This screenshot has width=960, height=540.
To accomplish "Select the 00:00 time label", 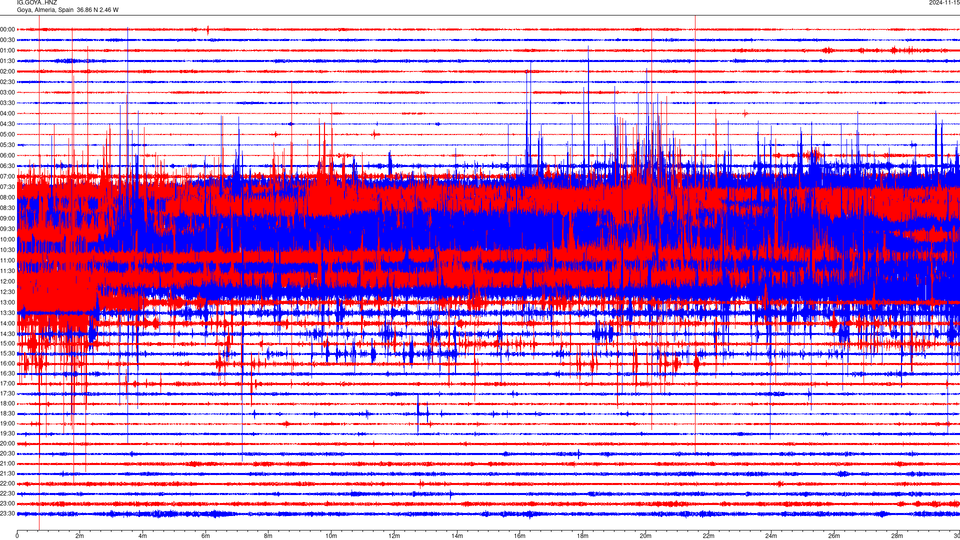I will click(x=7, y=29).
